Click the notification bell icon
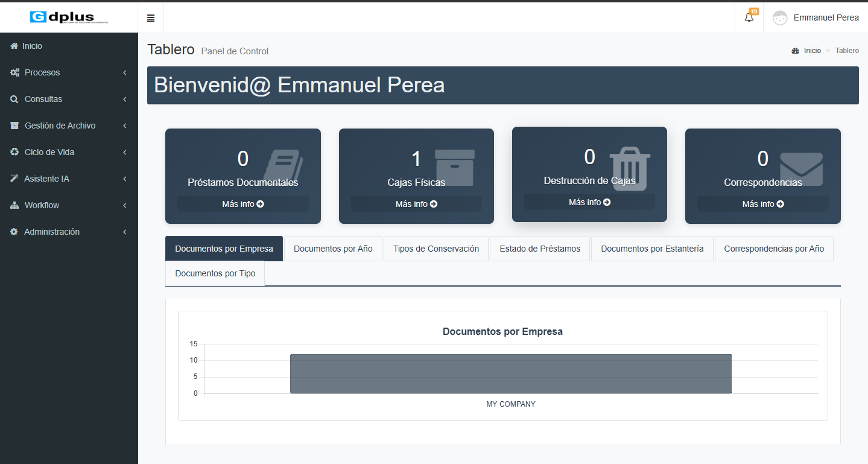The height and width of the screenshot is (464, 868). pos(749,17)
